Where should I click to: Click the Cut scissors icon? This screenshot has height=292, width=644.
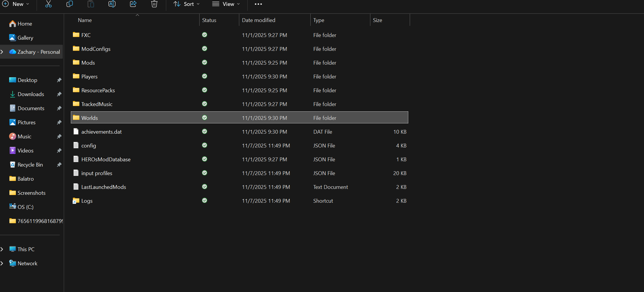[x=48, y=4]
